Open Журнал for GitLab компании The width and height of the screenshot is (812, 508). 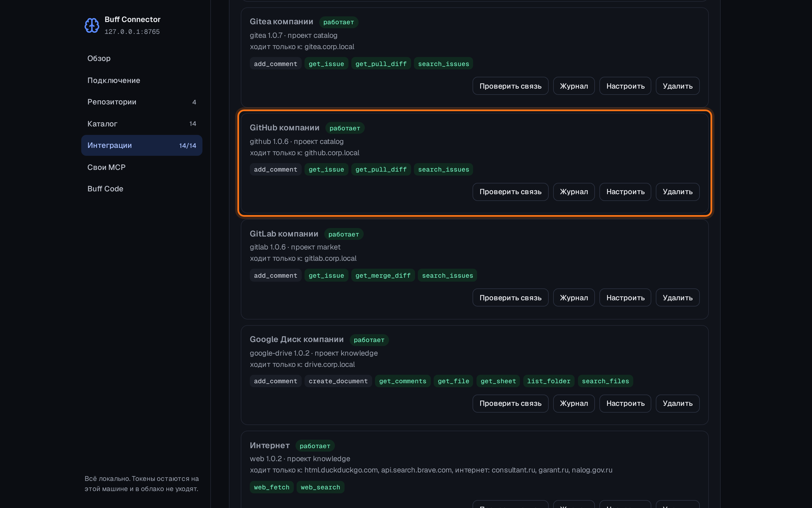pos(574,298)
